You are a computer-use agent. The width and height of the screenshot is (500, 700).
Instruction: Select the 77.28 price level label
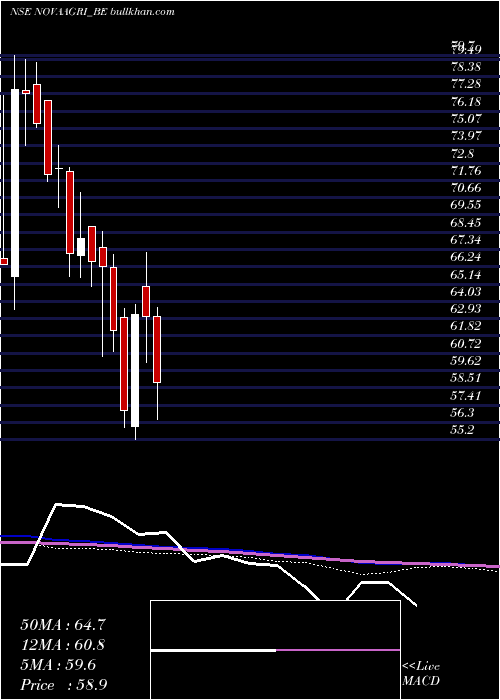[x=466, y=84]
